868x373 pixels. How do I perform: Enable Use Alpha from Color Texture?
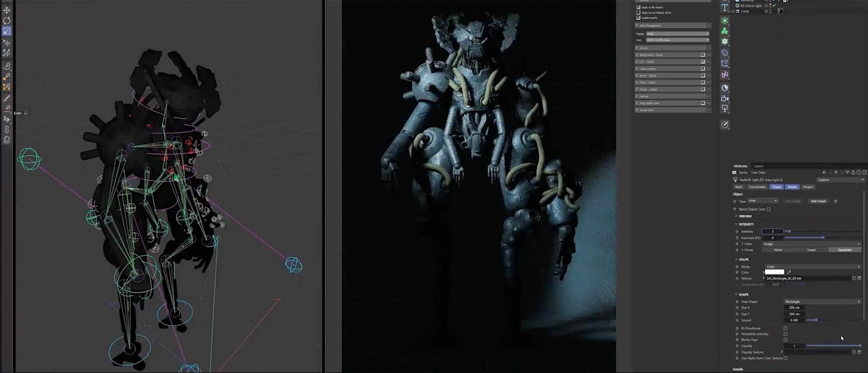[x=785, y=358]
